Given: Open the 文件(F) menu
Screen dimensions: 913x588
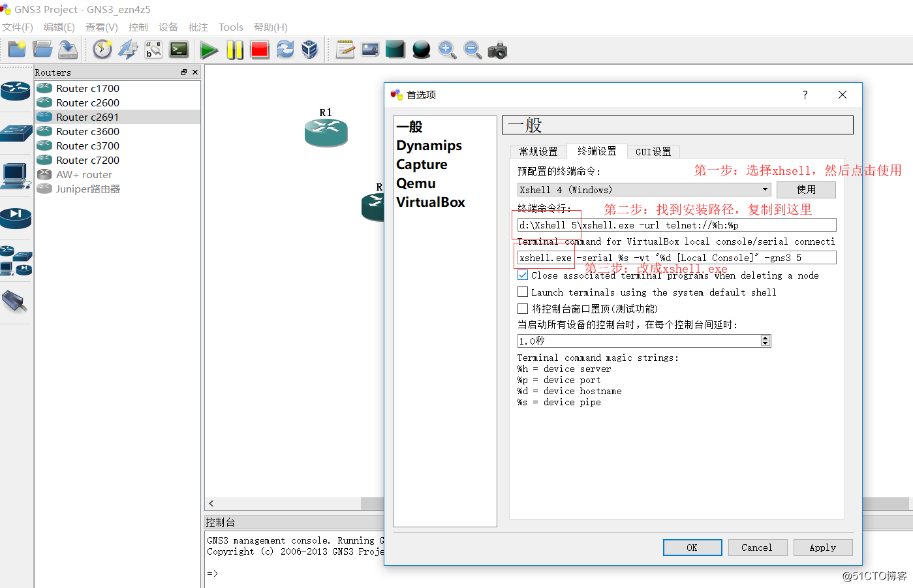Looking at the screenshot, I should [x=18, y=27].
